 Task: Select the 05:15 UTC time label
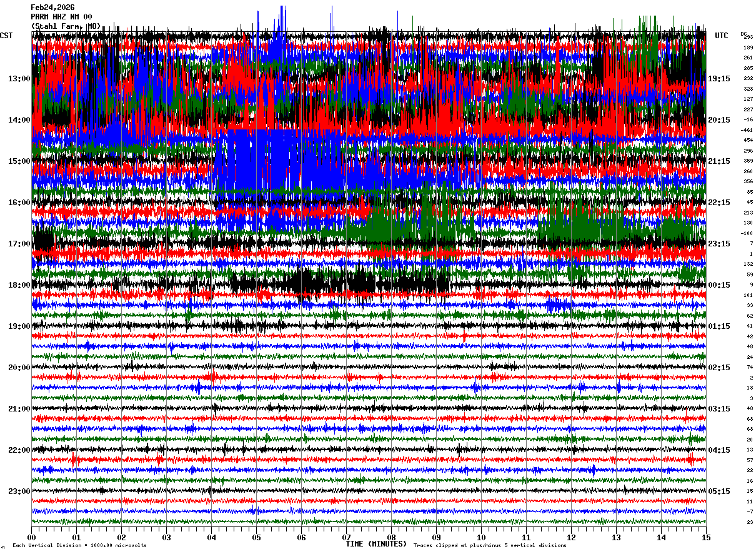point(719,491)
